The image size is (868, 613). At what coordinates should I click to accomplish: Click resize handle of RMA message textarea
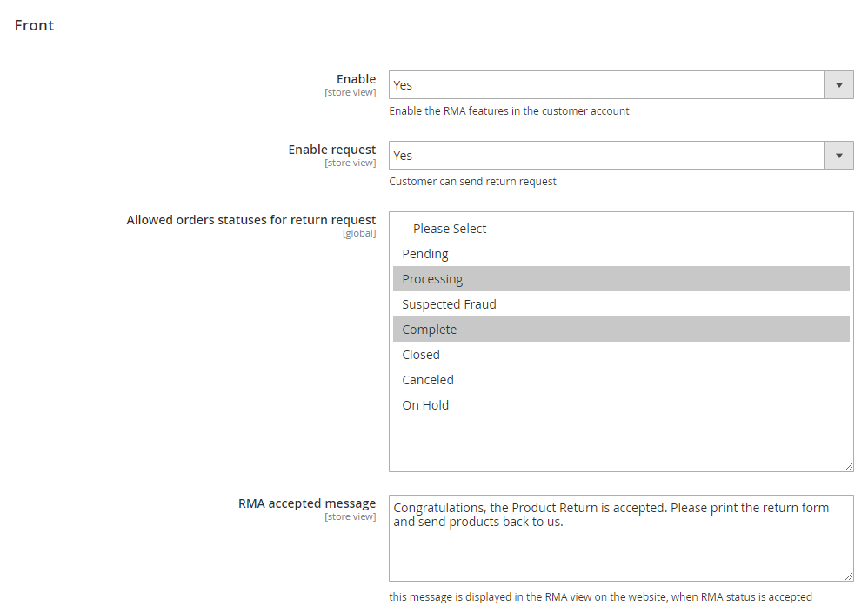848,576
